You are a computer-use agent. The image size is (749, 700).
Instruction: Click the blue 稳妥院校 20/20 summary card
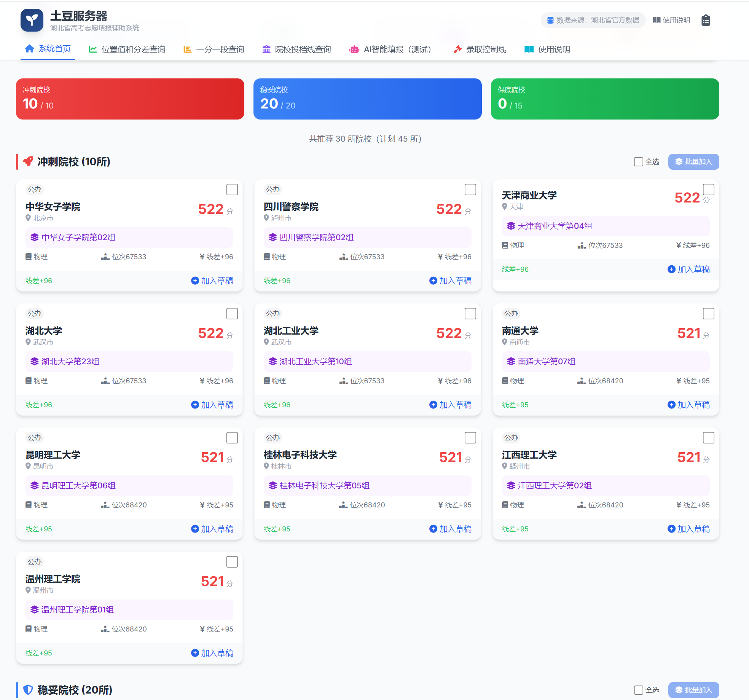pyautogui.click(x=368, y=99)
